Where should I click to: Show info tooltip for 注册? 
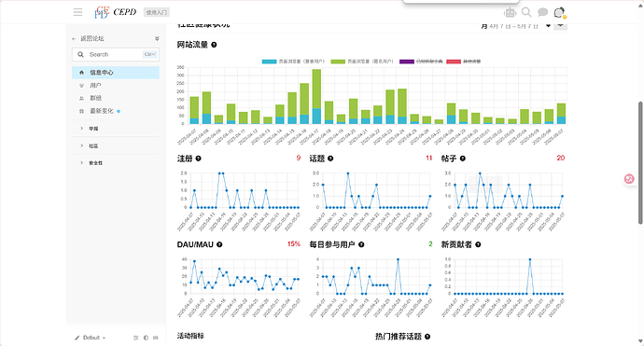[199, 159]
